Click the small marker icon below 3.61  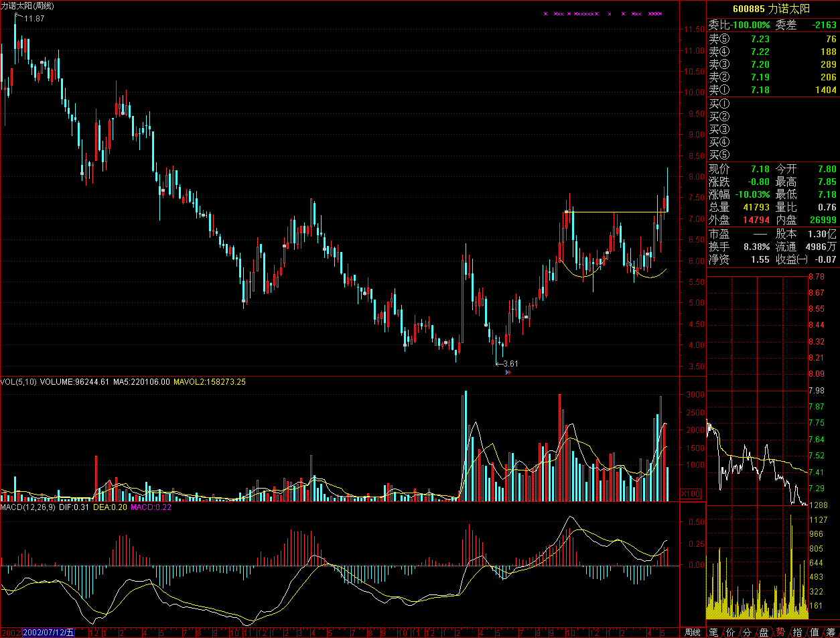click(x=508, y=371)
